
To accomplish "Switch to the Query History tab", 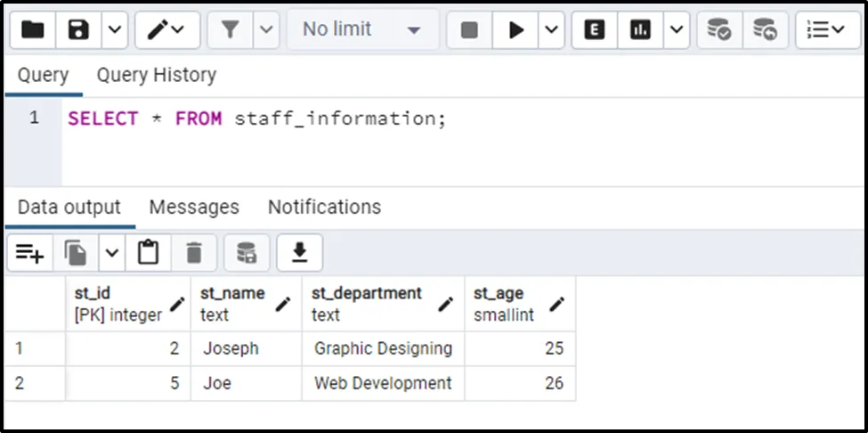I will (x=157, y=76).
